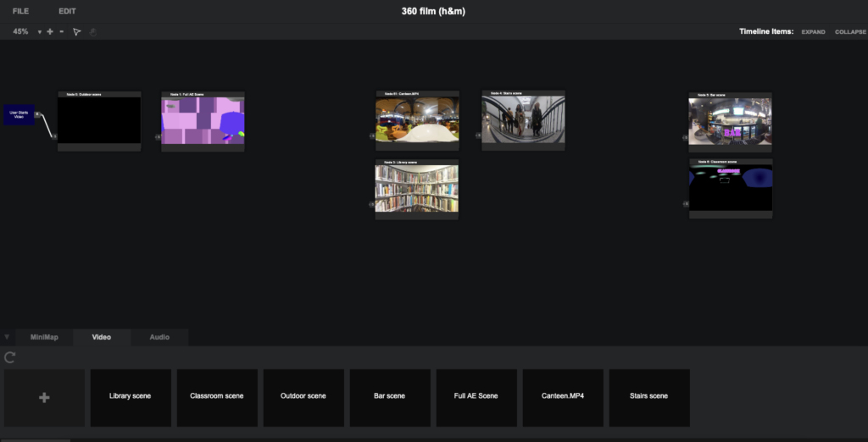Click the Node 3: Library scene title bar

[x=417, y=162]
